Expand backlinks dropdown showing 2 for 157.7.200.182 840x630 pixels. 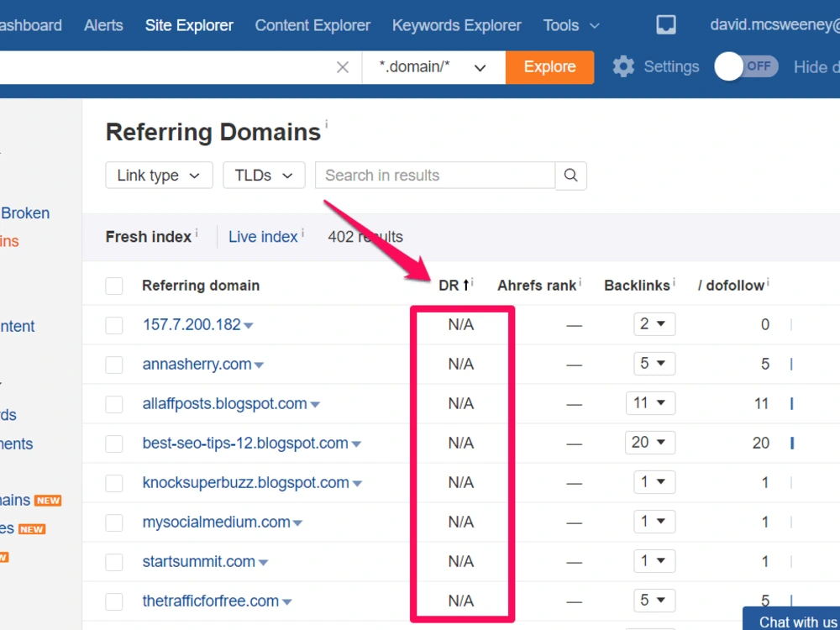(x=654, y=323)
